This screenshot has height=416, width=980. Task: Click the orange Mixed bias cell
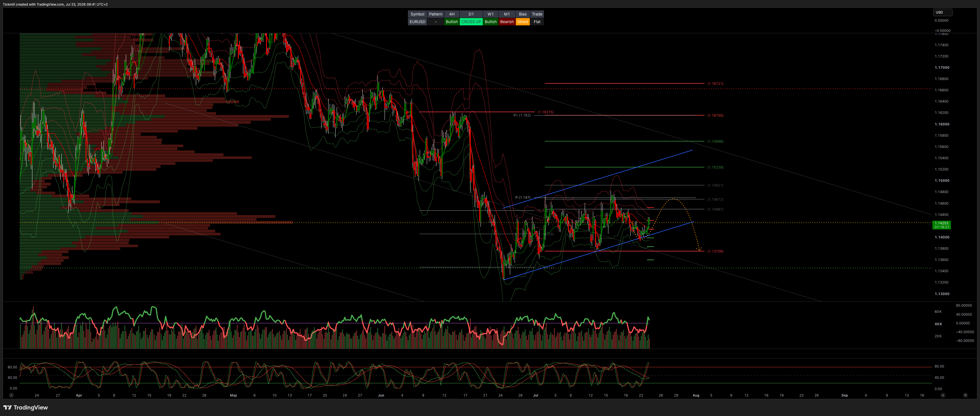pyautogui.click(x=523, y=22)
